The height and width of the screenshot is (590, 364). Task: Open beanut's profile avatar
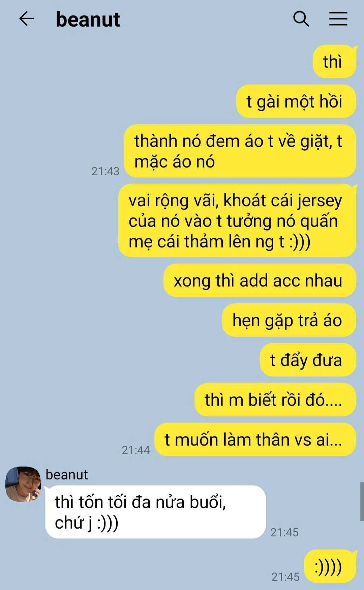point(23,484)
